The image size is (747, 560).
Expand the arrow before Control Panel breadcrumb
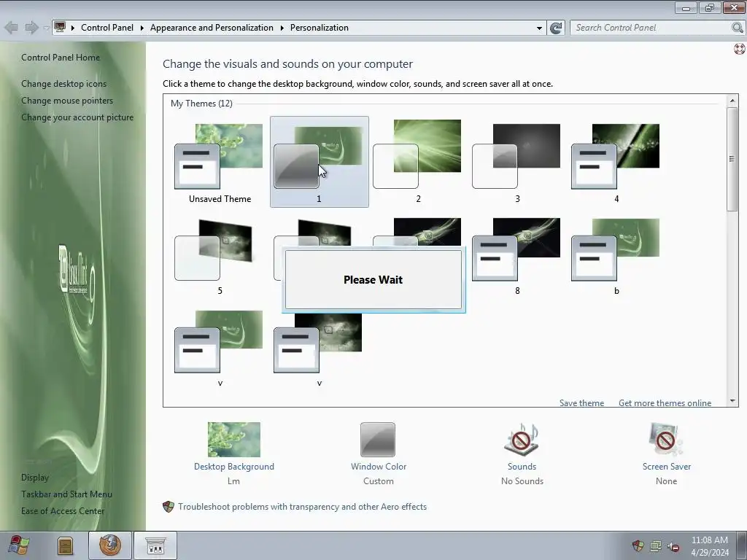(x=73, y=28)
